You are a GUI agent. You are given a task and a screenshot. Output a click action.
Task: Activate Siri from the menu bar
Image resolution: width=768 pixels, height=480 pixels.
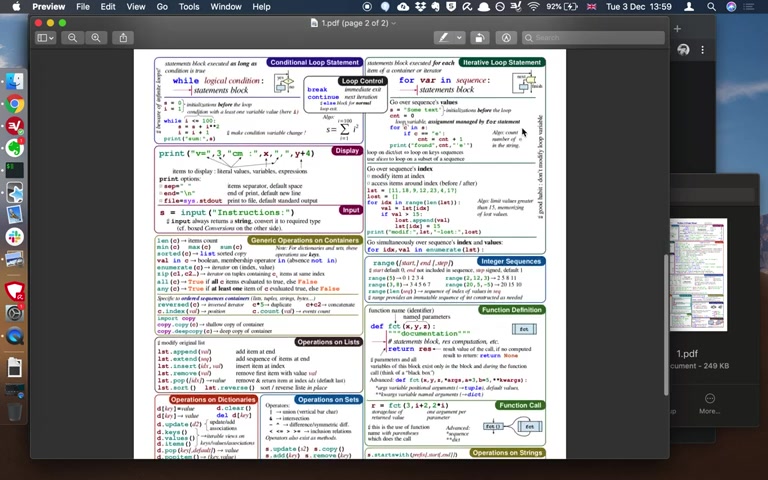click(731, 6)
